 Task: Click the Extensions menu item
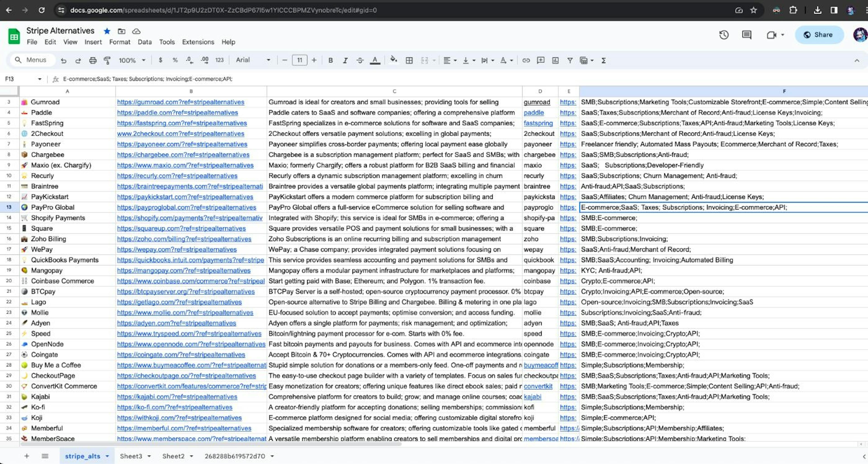198,42
